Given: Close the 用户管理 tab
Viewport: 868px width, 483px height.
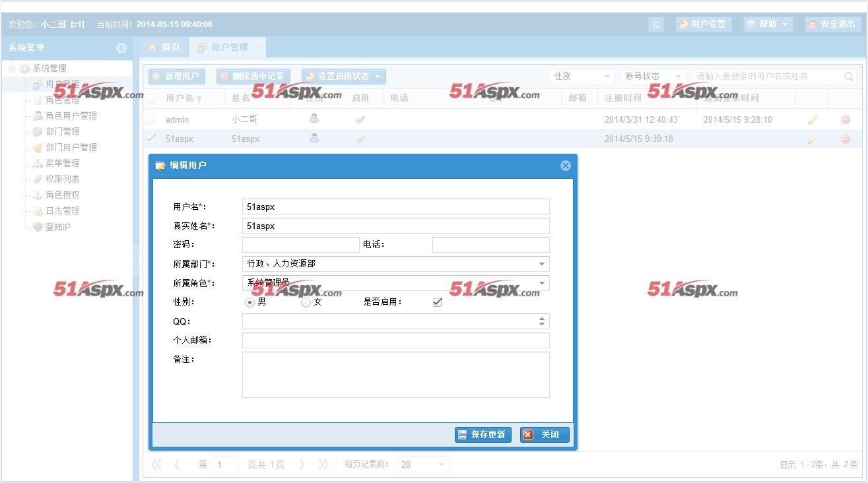Looking at the screenshot, I should click(x=261, y=42).
